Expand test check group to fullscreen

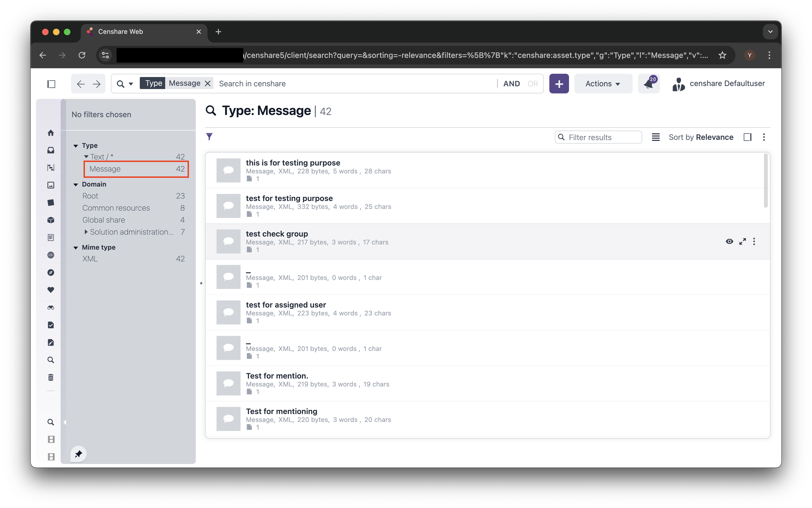(x=742, y=241)
